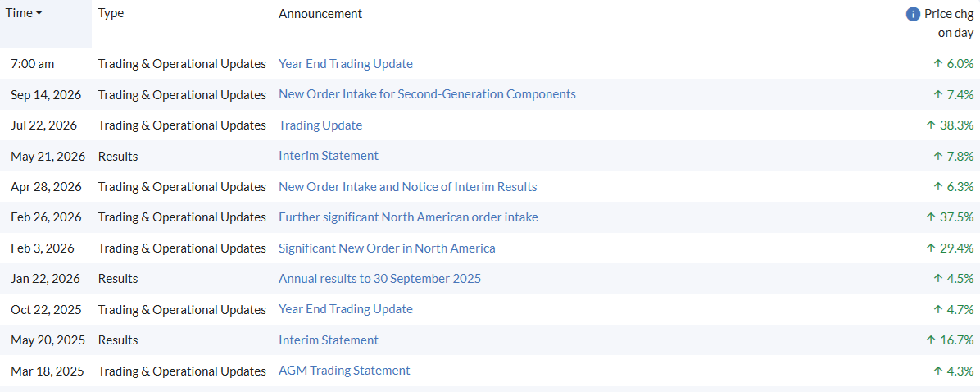
Task: Select the Feb 26, 2026 date cell
Action: pyautogui.click(x=46, y=217)
